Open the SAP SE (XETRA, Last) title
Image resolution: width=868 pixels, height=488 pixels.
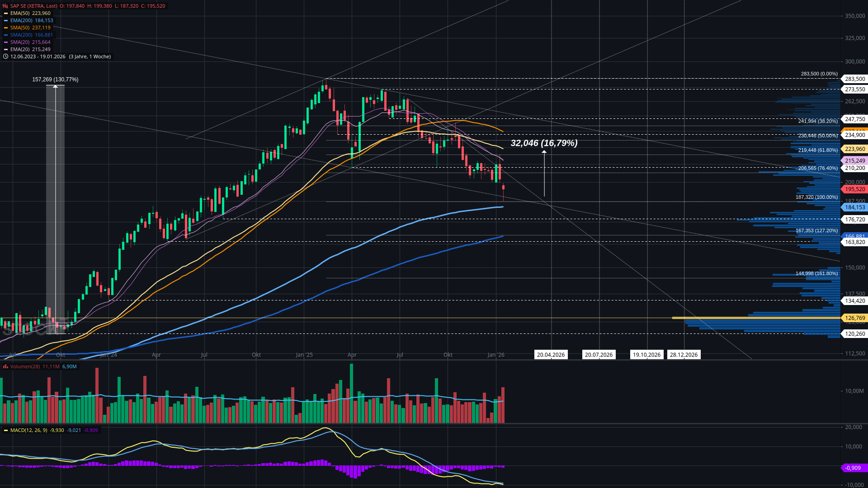[34, 6]
